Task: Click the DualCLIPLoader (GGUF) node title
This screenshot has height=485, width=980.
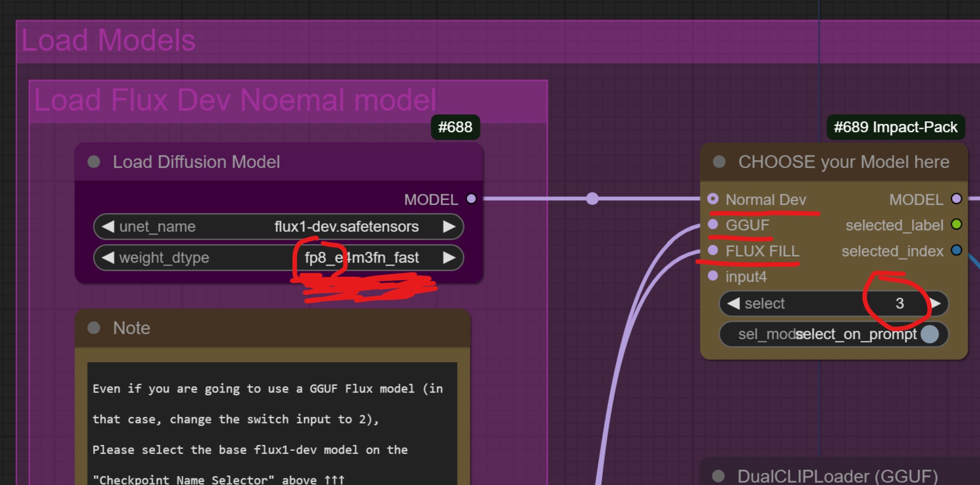Action: [837, 476]
